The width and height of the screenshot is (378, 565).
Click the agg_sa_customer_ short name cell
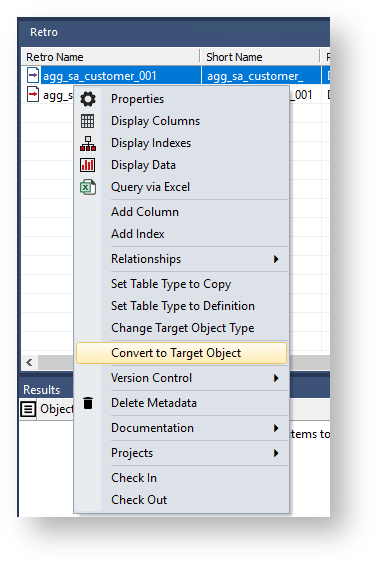point(261,76)
